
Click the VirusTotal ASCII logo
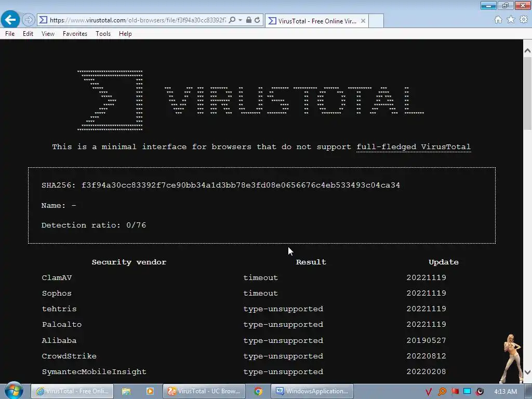[250, 100]
